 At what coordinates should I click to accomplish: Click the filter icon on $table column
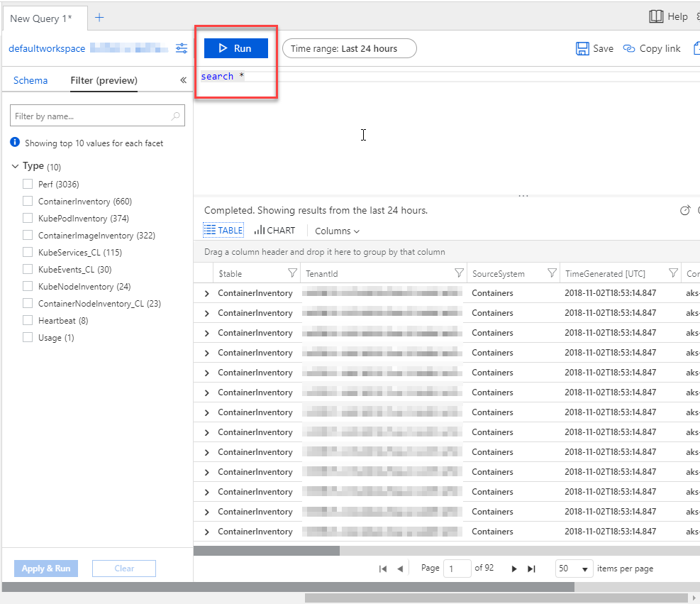(292, 273)
